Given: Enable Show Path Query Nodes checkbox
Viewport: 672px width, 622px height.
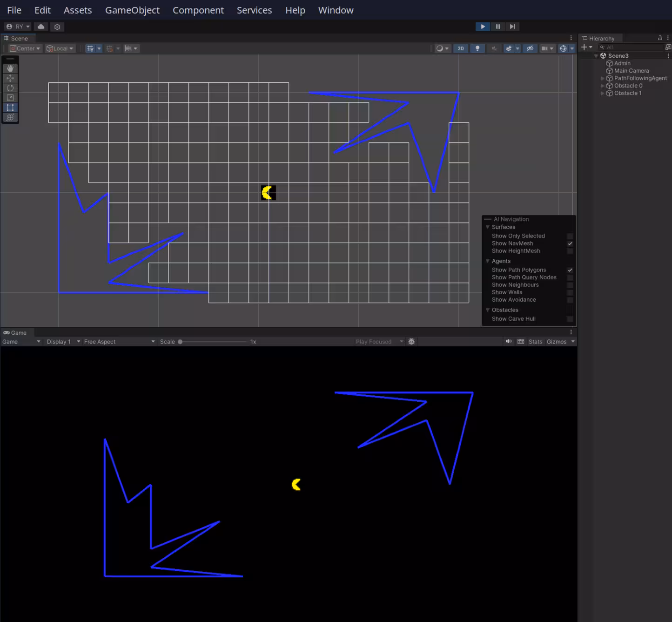Looking at the screenshot, I should coord(570,277).
